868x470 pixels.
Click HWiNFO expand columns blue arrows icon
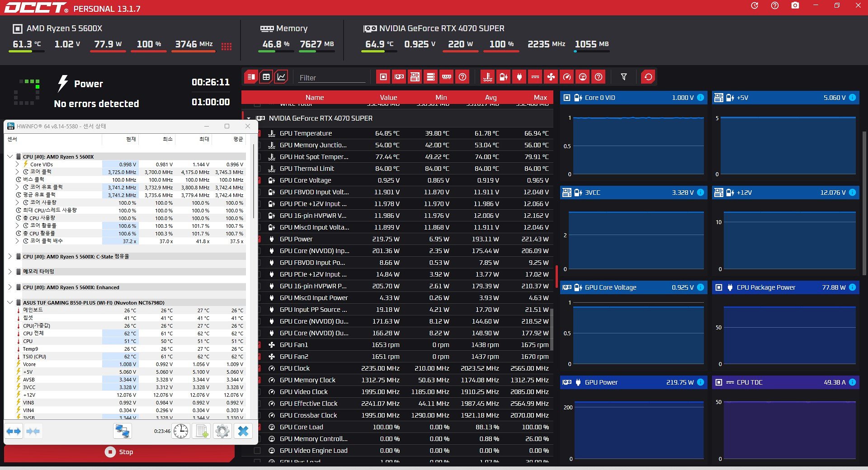[14, 431]
